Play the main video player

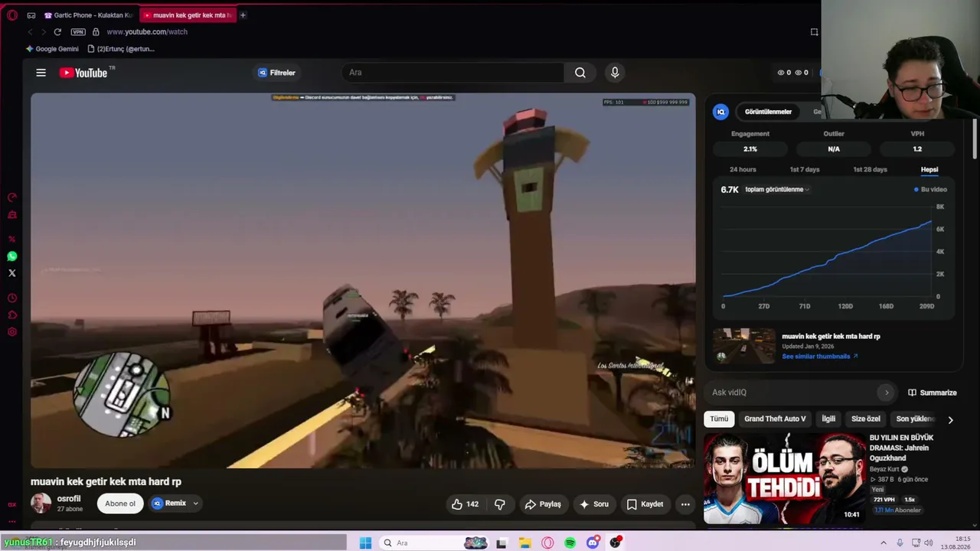click(363, 280)
